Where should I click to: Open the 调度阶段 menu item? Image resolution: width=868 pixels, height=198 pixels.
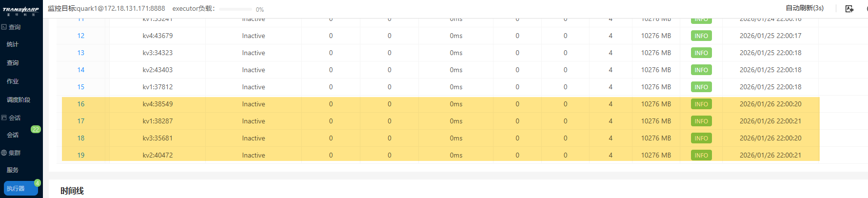pos(19,100)
